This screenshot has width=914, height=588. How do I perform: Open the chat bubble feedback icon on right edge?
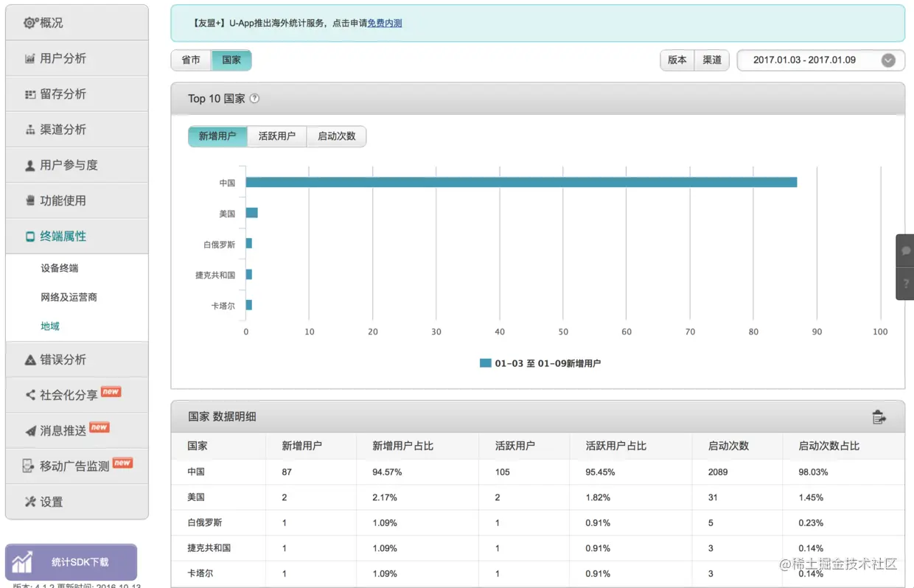click(x=906, y=251)
